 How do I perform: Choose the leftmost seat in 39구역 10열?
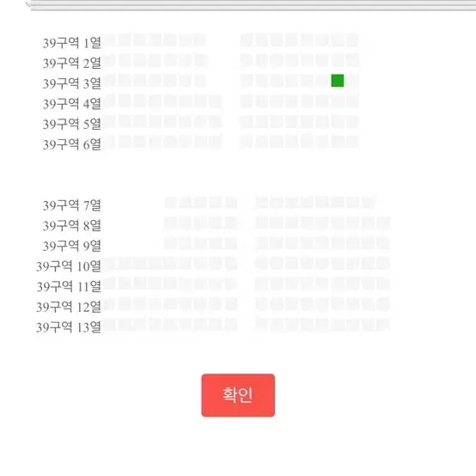pos(109,263)
